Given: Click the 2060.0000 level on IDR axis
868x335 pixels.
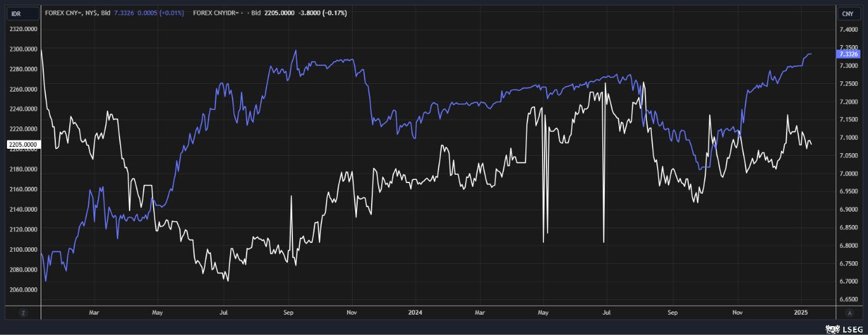Looking at the screenshot, I should point(22,290).
